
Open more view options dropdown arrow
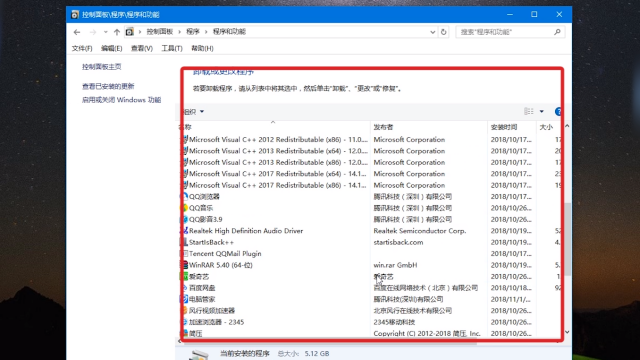click(542, 111)
